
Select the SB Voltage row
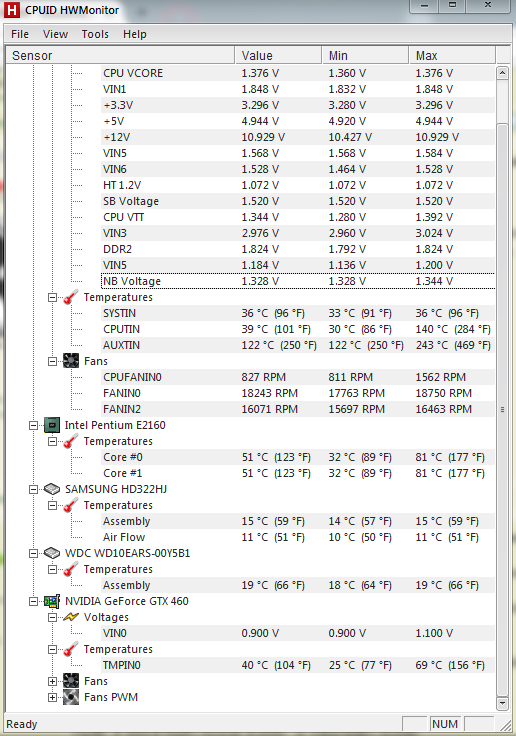298,201
